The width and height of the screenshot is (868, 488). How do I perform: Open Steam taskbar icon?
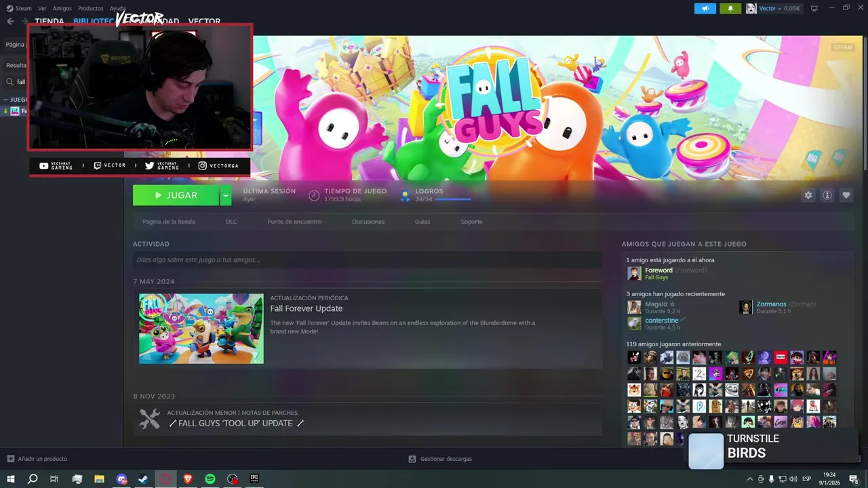144,479
